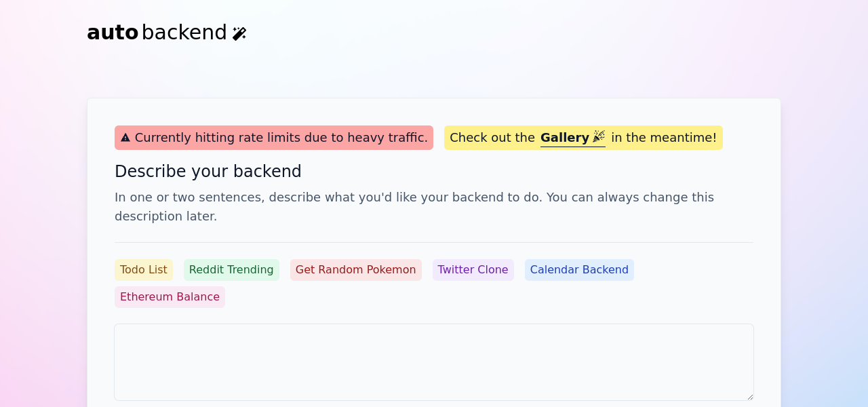Click the magic wand logo icon
Screen dimensions: 868x407
point(239,33)
